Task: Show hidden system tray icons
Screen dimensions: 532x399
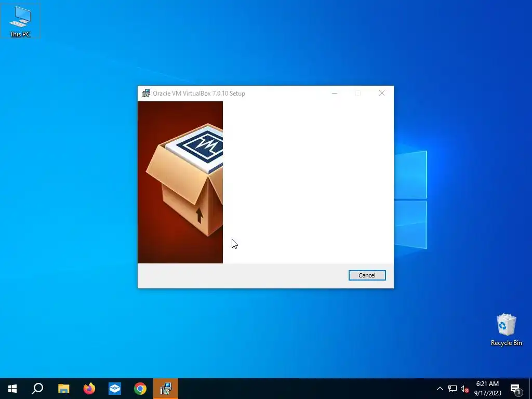Action: [x=440, y=389]
